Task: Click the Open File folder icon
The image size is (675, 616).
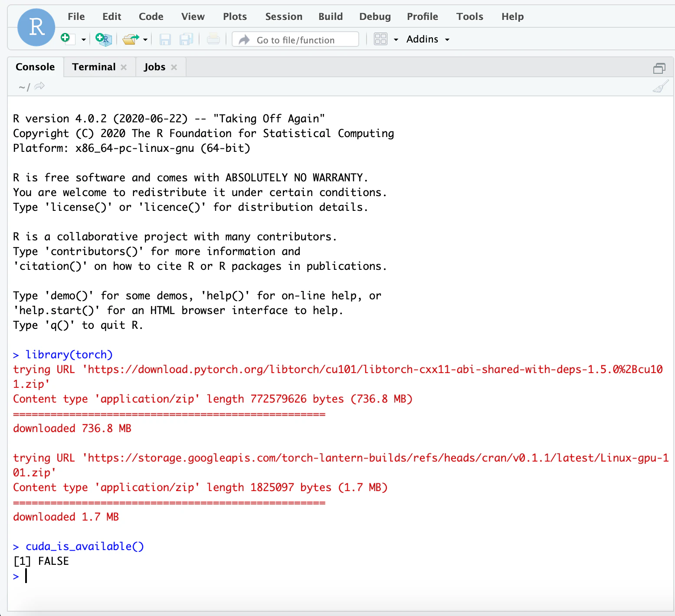Action: 131,39
